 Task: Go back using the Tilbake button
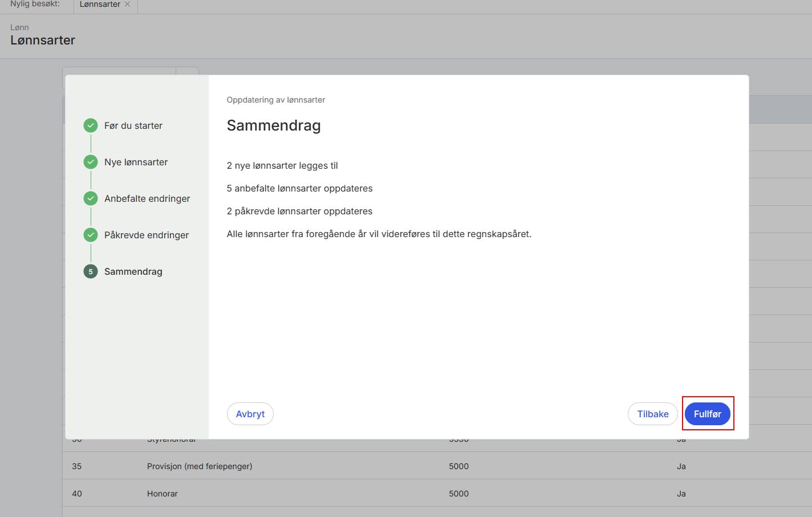652,414
